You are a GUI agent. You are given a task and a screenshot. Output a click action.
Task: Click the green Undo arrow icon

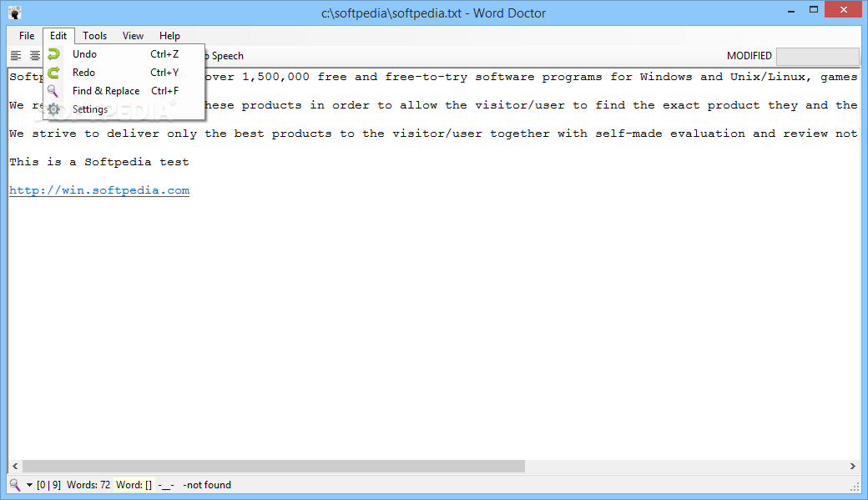pyautogui.click(x=53, y=53)
